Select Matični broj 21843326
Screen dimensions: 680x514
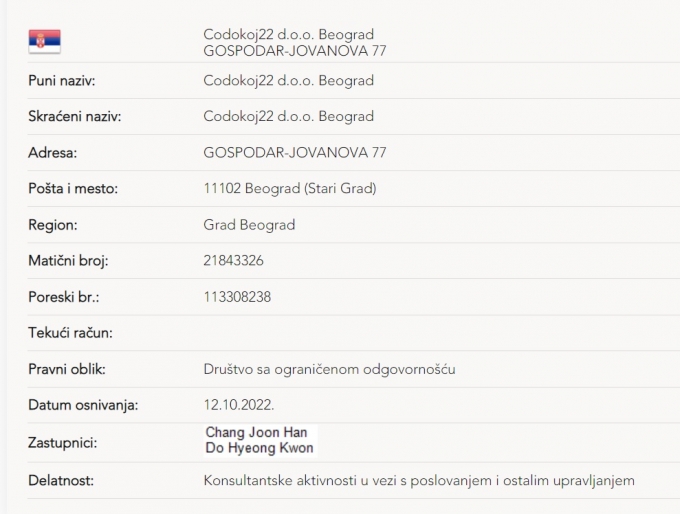click(233, 261)
